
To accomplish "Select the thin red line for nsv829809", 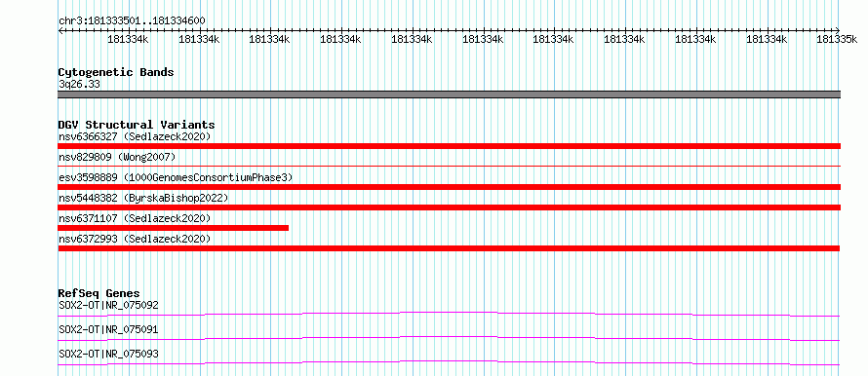I will 449,166.
